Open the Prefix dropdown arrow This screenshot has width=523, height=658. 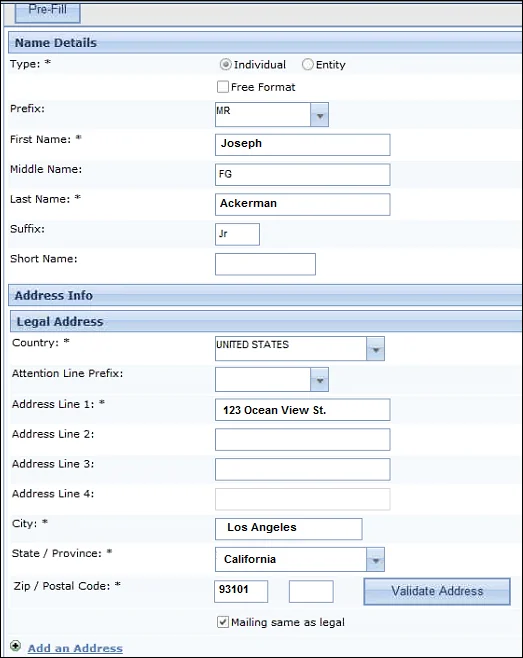point(319,115)
